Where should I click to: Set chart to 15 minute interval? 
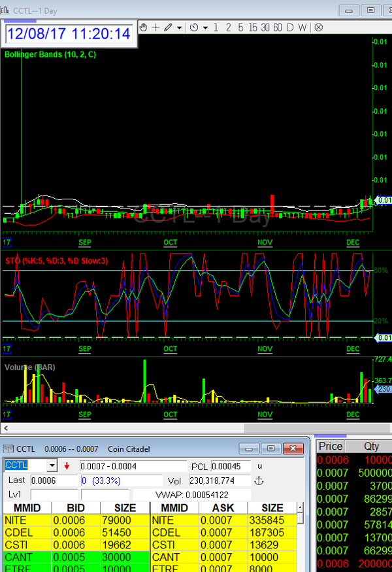(253, 27)
